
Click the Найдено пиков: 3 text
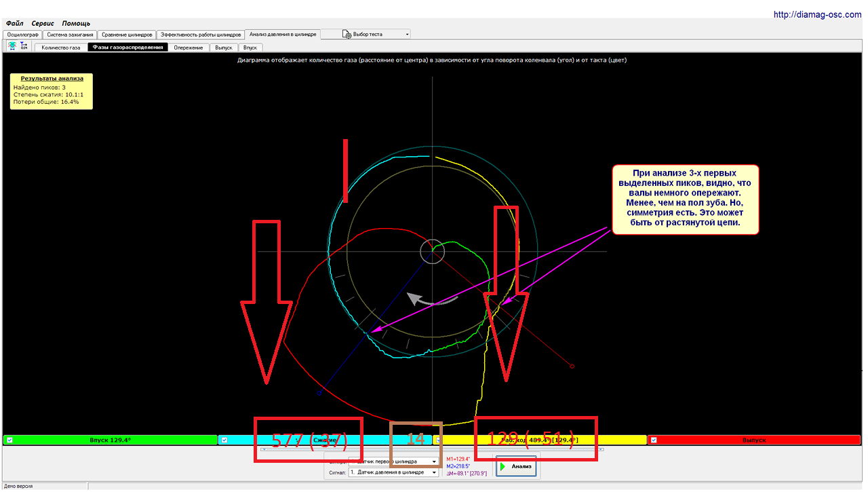pos(39,87)
